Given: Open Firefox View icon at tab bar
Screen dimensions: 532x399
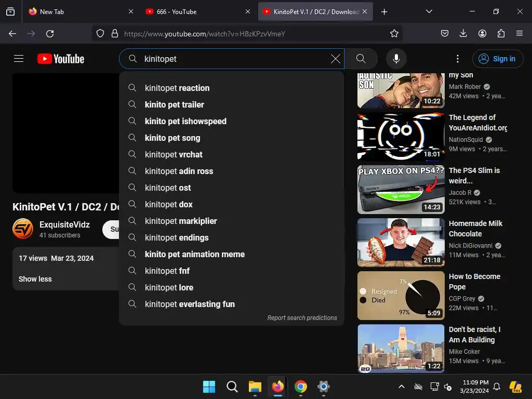Looking at the screenshot, I should [x=10, y=11].
